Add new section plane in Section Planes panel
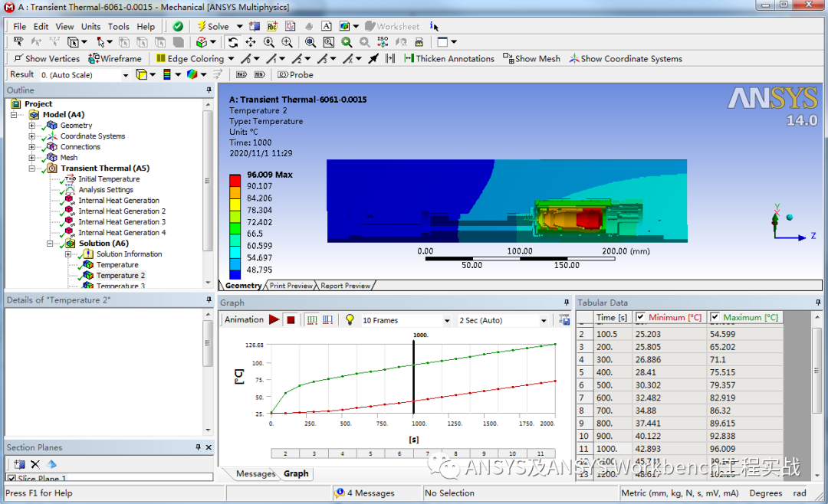Screen dimensions: 828x504 pos(19,464)
